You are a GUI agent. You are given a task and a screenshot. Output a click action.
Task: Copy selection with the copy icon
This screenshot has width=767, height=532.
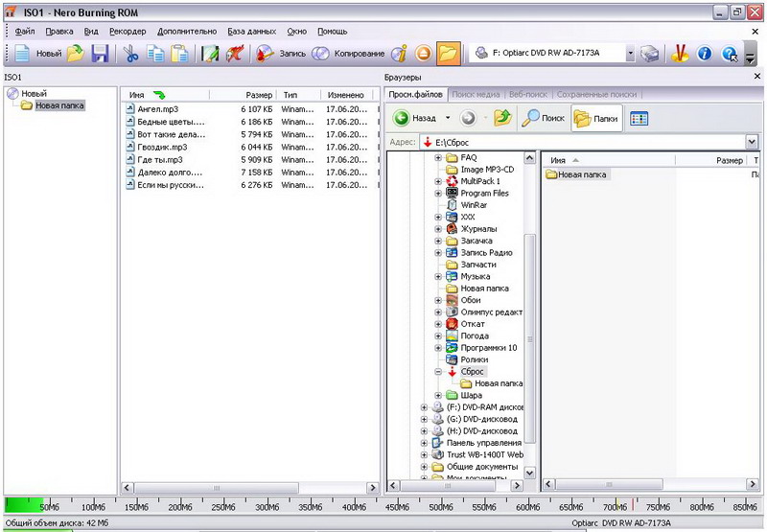(155, 54)
